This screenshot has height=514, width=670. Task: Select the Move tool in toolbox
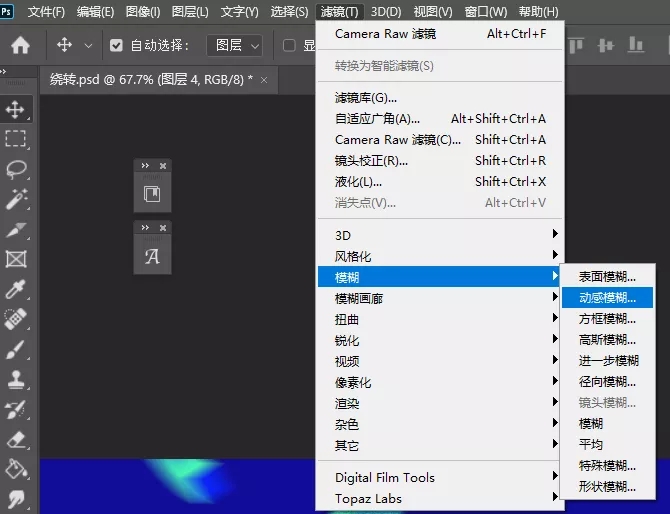(15, 109)
